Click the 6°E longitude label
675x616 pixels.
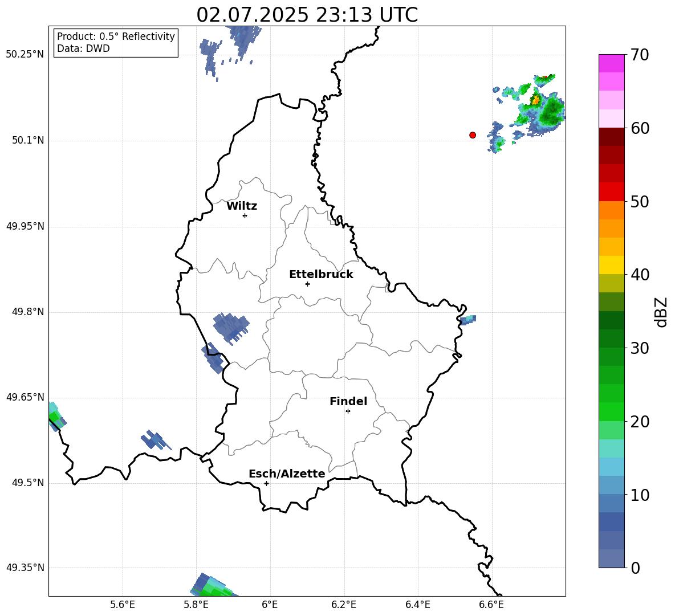[270, 605]
